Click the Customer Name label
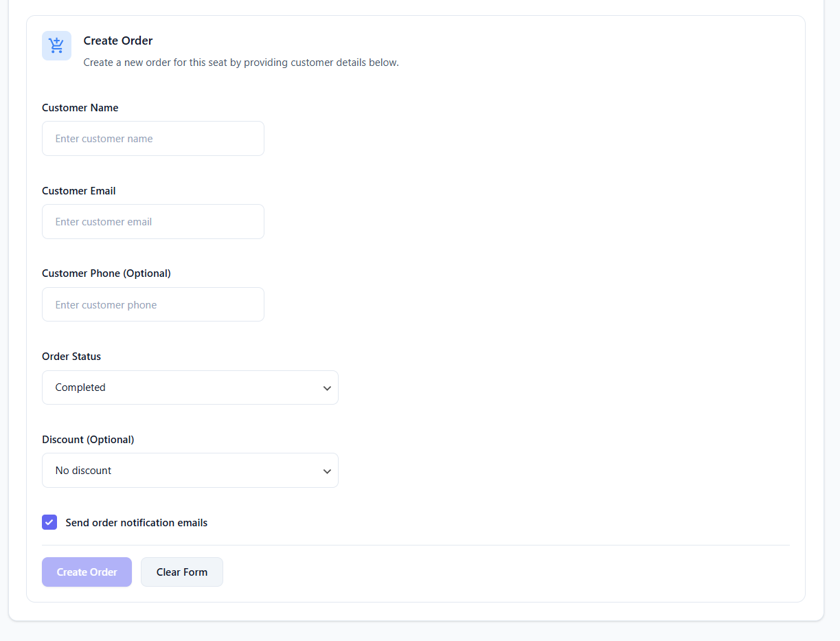840x641 pixels. point(80,108)
